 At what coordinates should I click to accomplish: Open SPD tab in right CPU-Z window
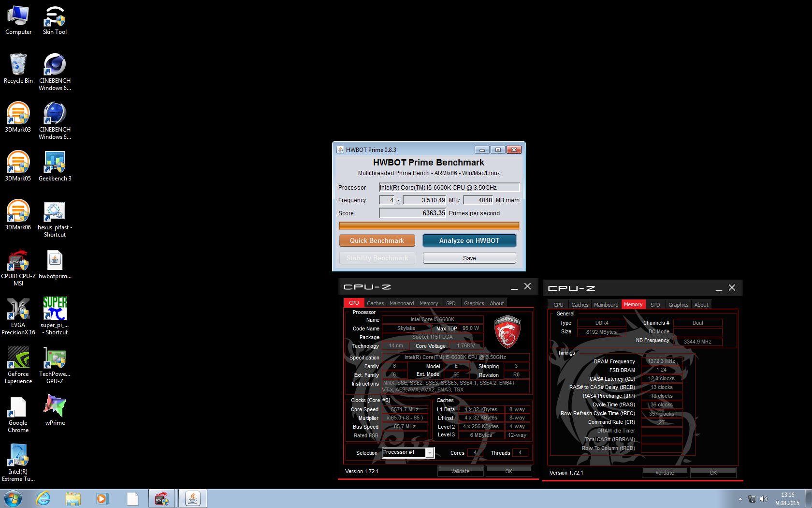point(655,305)
